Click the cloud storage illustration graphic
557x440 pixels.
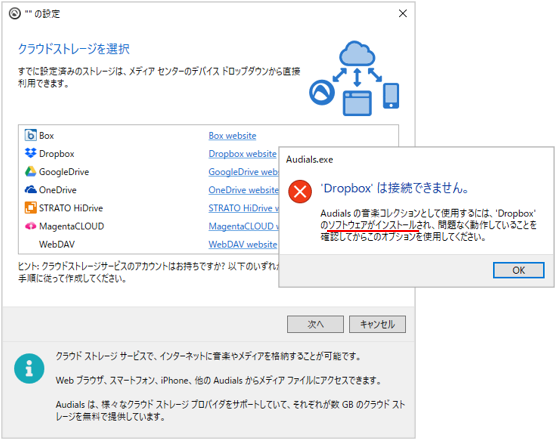coord(354,78)
